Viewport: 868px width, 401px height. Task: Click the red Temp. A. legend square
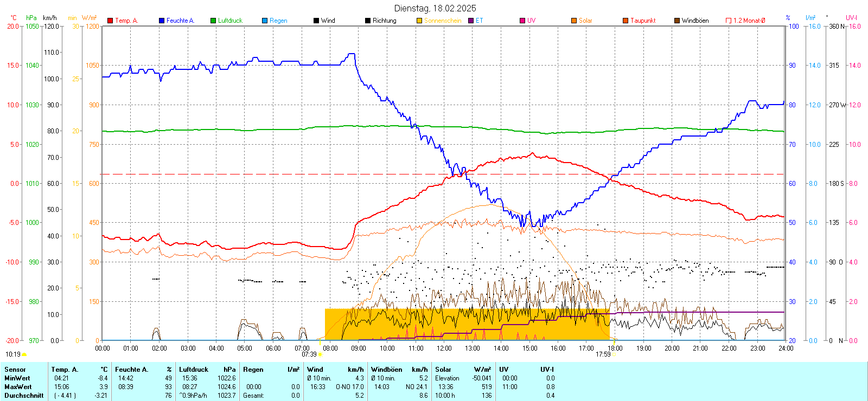(x=110, y=21)
